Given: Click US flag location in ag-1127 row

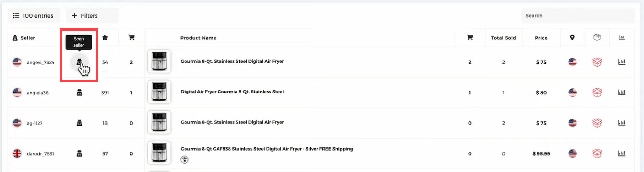Looking at the screenshot, I should (x=572, y=123).
